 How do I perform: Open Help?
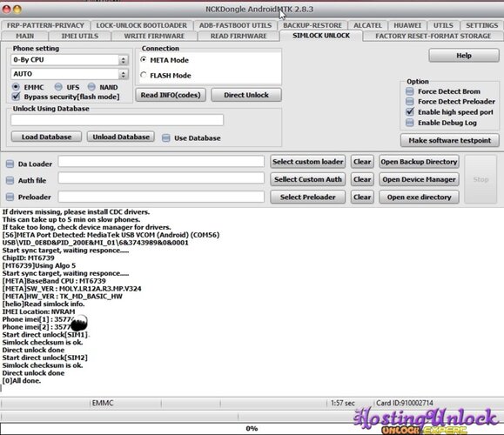pyautogui.click(x=464, y=56)
